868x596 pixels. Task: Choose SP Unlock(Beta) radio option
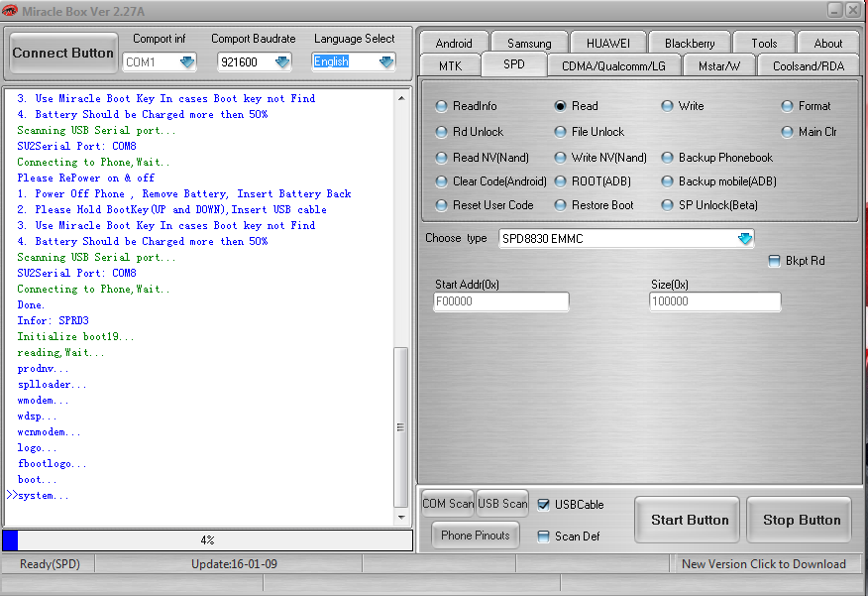pos(667,205)
